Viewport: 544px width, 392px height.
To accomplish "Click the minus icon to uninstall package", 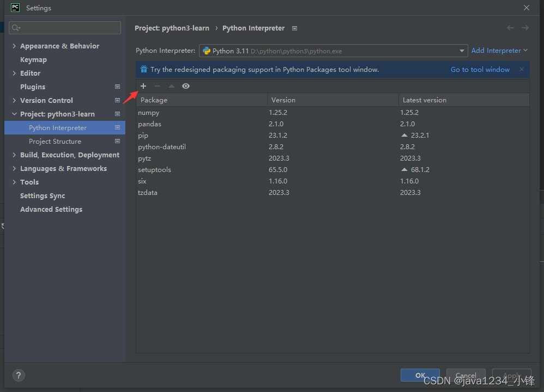I will [x=158, y=86].
